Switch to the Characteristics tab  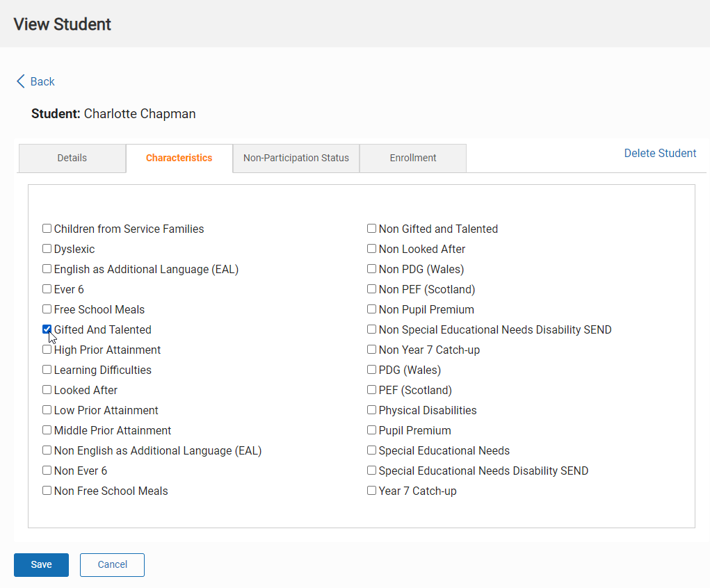point(179,158)
